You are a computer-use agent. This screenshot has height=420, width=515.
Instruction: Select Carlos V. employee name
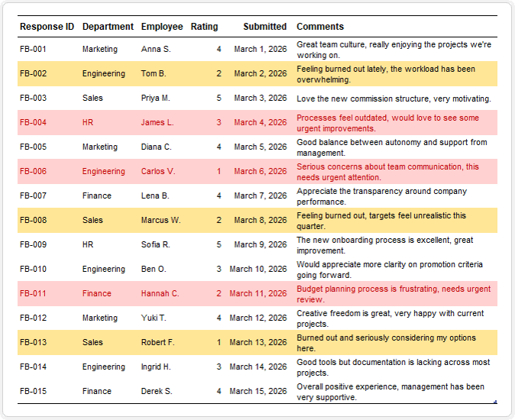click(158, 171)
